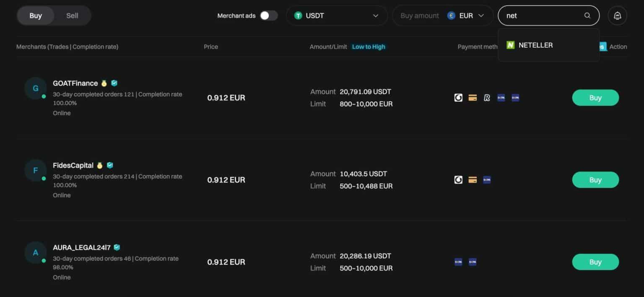The height and width of the screenshot is (297, 644).
Task: Click the notification bell icon
Action: [x=617, y=15]
